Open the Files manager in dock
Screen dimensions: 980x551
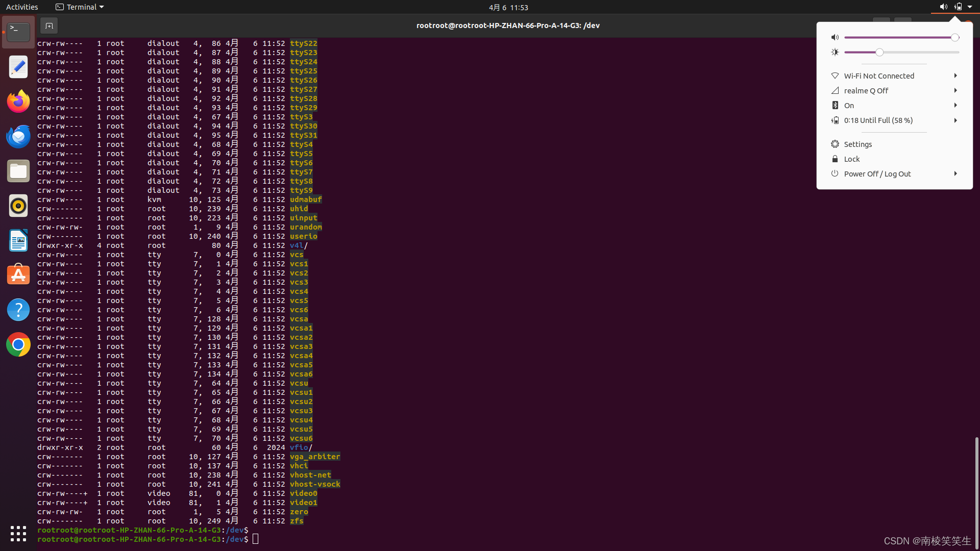click(x=18, y=171)
